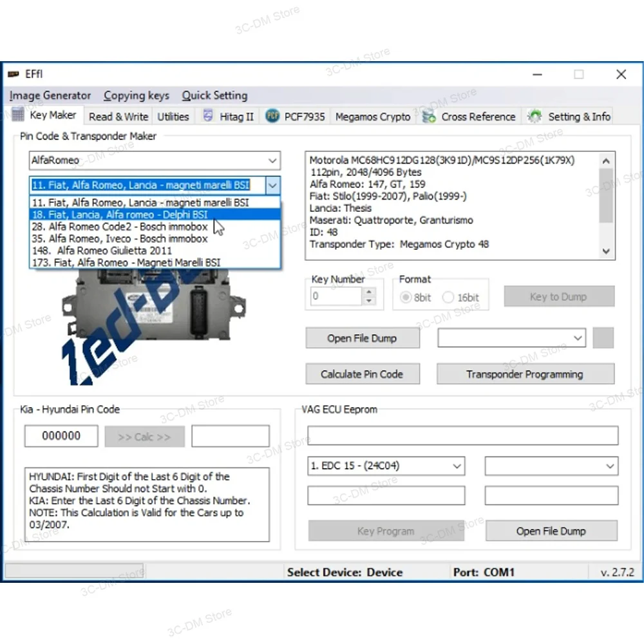Choose '173. Fiat, Alfa Romeo - Magneti Marelli BSI'

[x=155, y=263]
